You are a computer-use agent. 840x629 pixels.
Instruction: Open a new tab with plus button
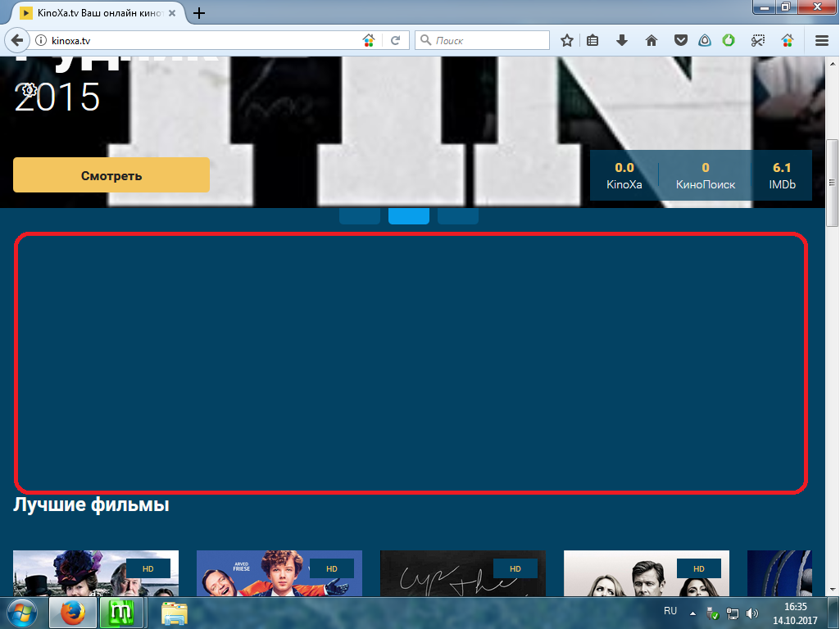198,13
